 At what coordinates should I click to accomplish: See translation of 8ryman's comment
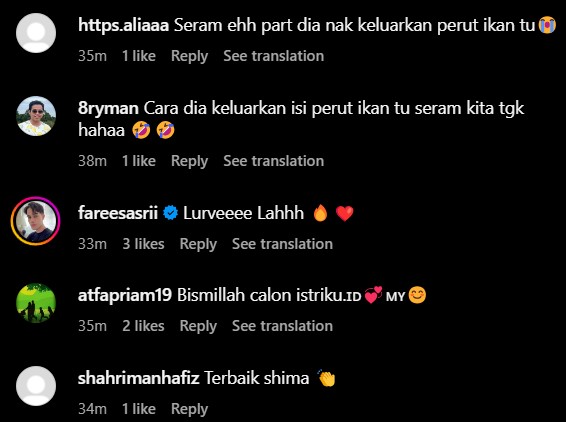pyautogui.click(x=274, y=161)
